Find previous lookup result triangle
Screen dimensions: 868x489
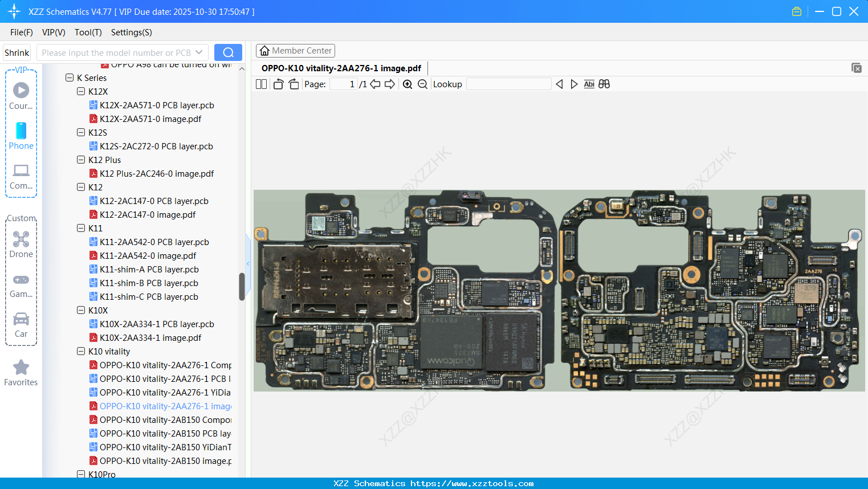coord(559,84)
